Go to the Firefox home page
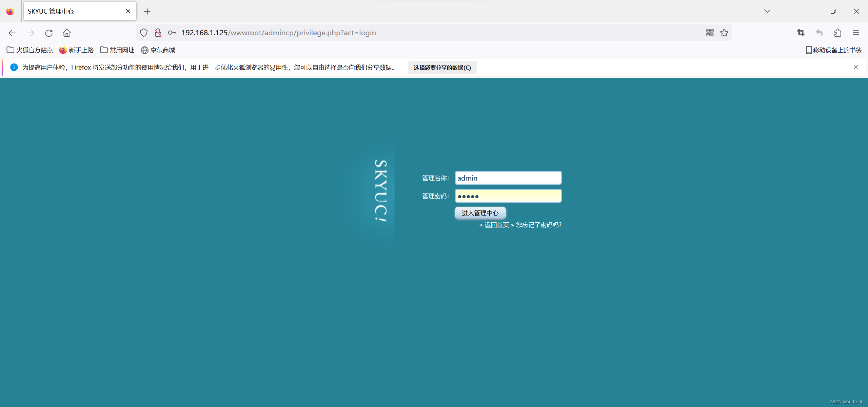868x407 pixels. (x=67, y=33)
